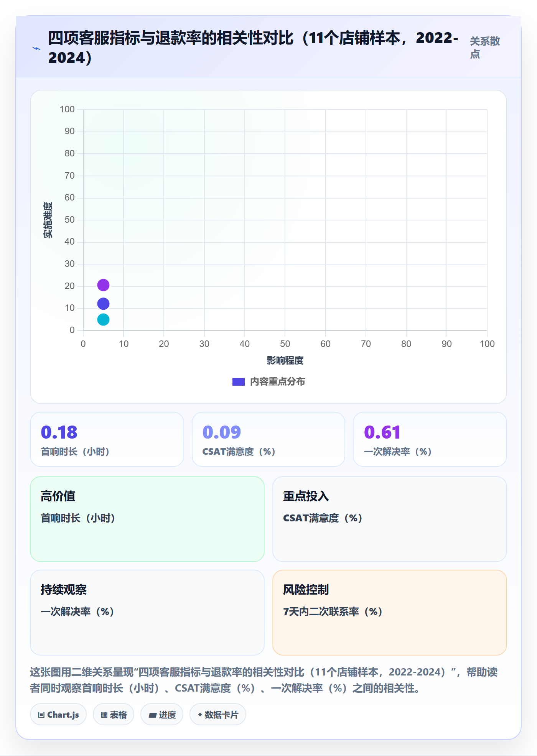
Task: Click the 影响程度 x-axis title
Action: click(x=285, y=360)
